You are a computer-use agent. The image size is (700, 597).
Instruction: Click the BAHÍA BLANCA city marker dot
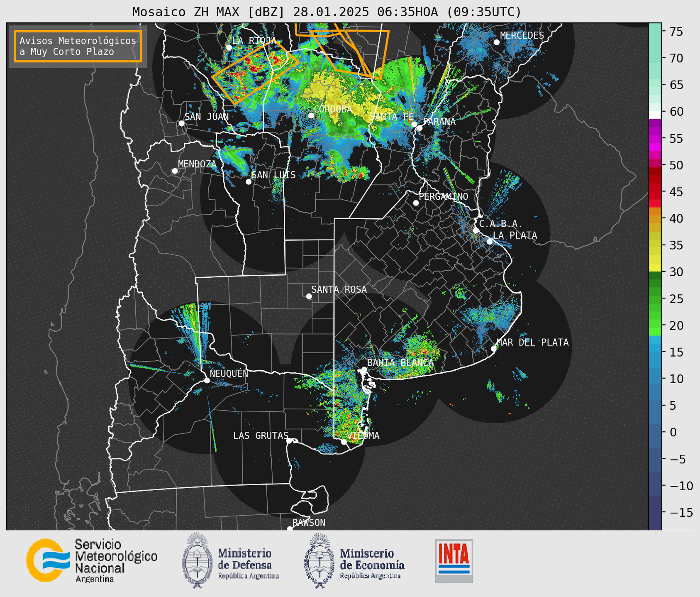point(364,369)
